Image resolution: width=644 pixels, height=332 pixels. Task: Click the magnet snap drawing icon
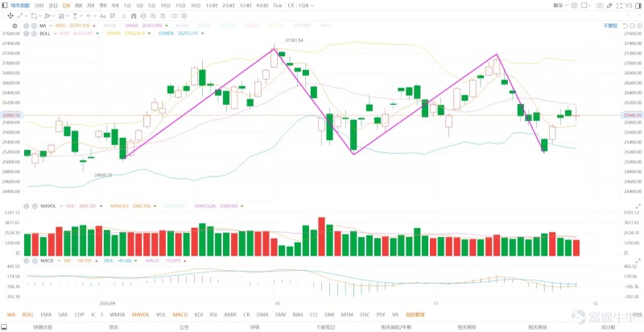(134, 15)
